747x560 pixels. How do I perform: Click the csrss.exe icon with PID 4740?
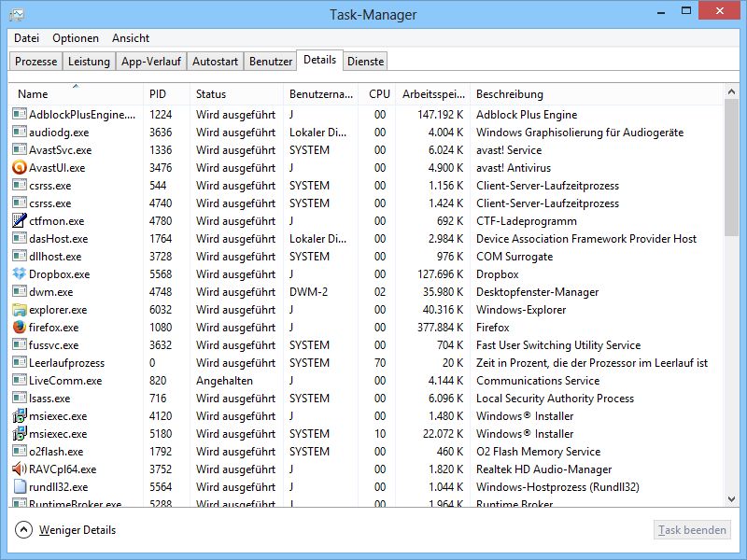(19, 203)
